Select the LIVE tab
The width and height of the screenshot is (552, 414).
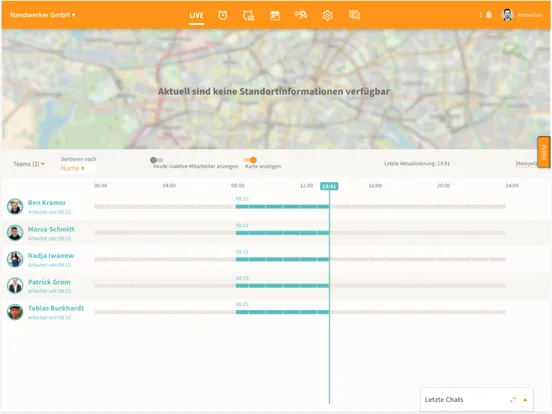(x=196, y=15)
